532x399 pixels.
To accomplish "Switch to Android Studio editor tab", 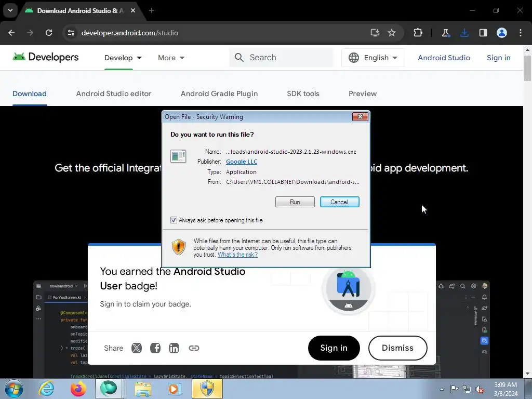I will (114, 94).
